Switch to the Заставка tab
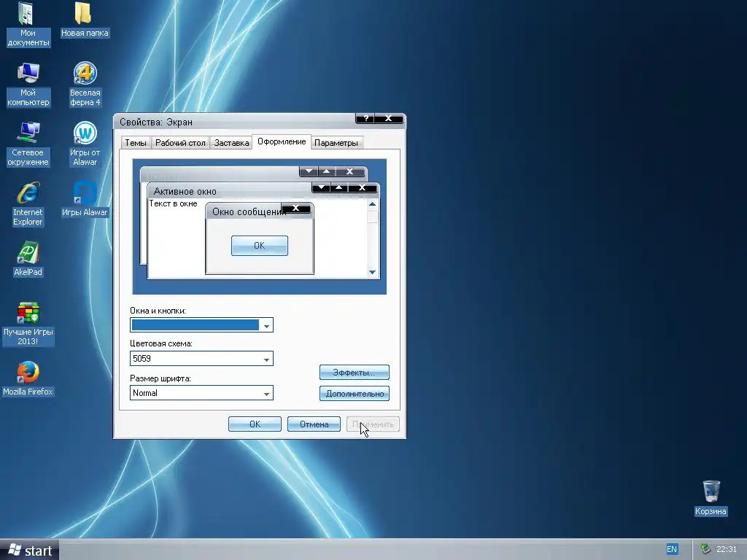The width and height of the screenshot is (747, 560). [x=231, y=143]
